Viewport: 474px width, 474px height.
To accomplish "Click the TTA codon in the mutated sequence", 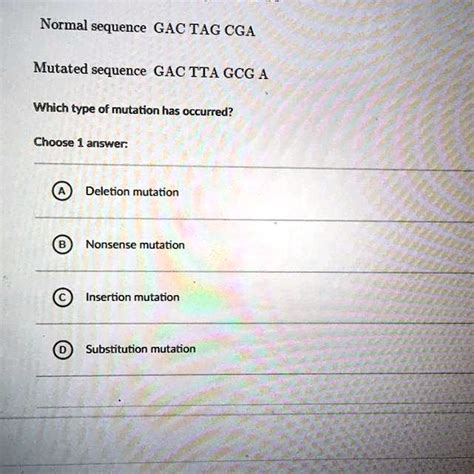I will 204,72.
